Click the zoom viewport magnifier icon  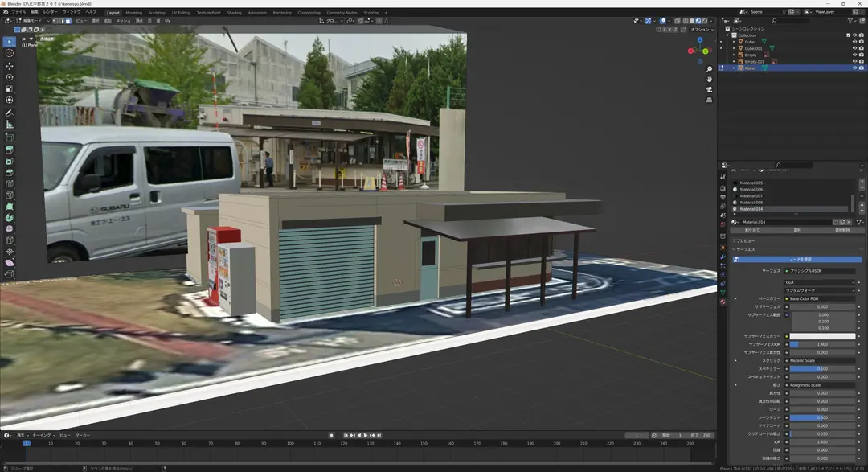709,69
